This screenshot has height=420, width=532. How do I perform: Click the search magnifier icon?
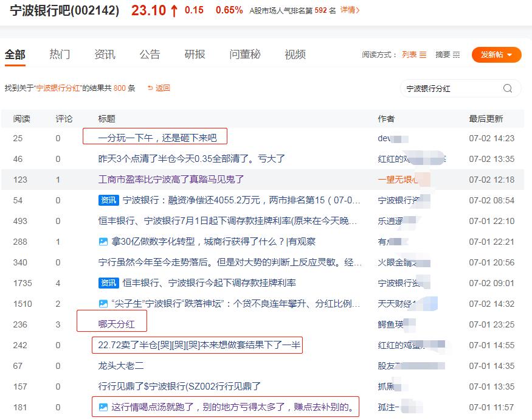tap(508, 88)
